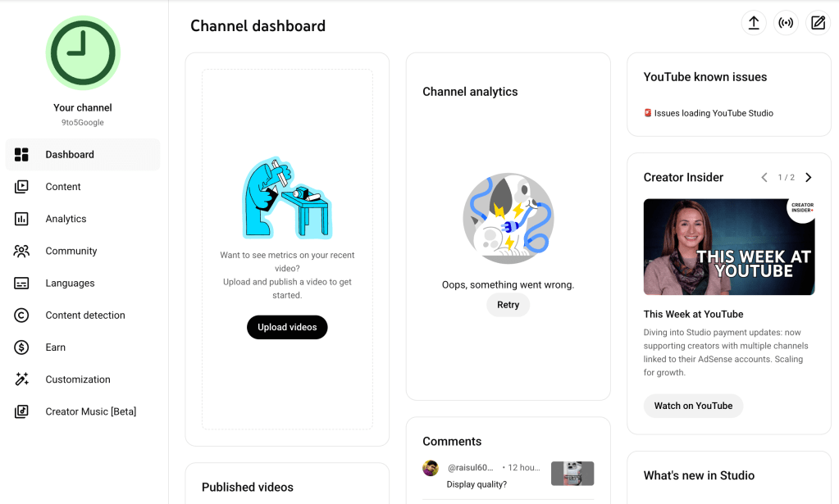Open Watch on YouTube for This Week at YouTube
This screenshot has height=504, width=839.
(x=693, y=405)
